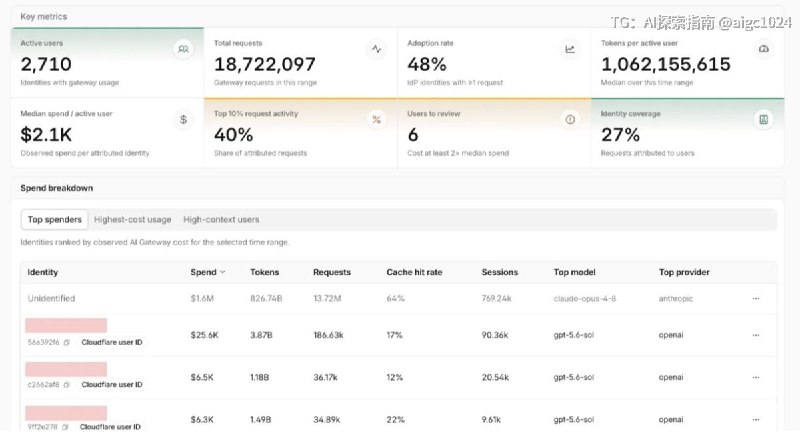Open more options for Unidentified row
The width and height of the screenshot is (800, 435).
pyautogui.click(x=756, y=298)
